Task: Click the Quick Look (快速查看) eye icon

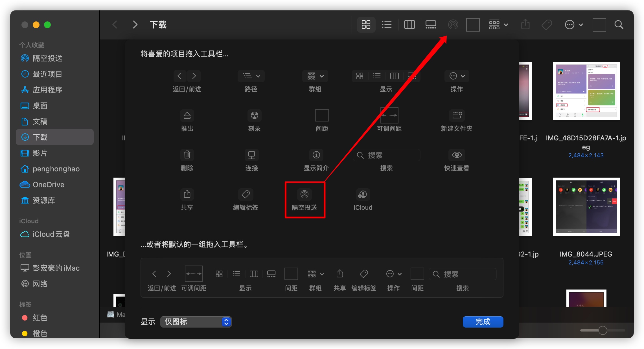Action: pos(457,155)
